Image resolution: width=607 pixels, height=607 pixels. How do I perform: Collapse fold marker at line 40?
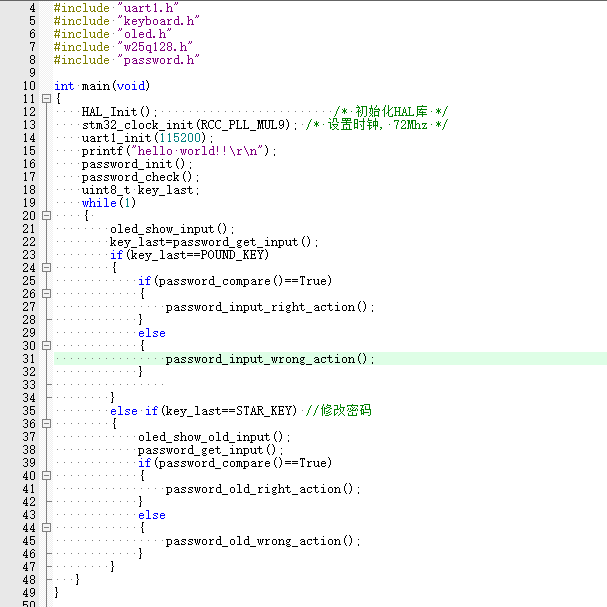click(46, 476)
